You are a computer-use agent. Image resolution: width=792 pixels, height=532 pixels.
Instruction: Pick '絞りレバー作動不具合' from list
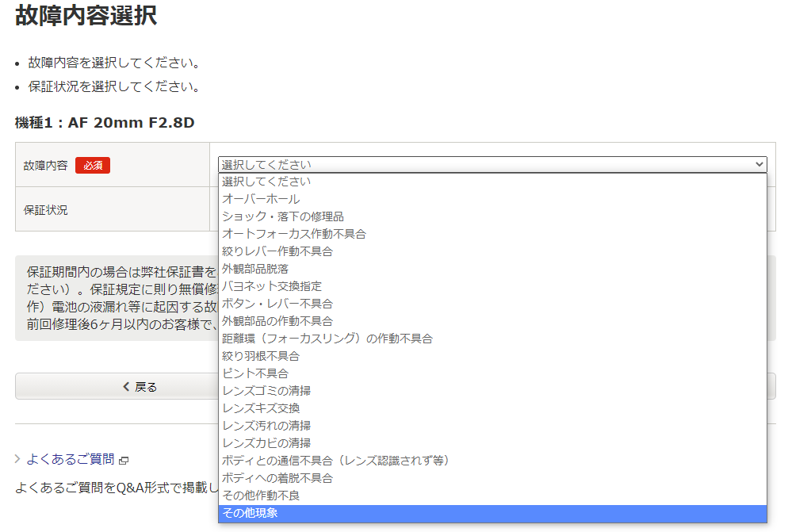click(x=277, y=251)
